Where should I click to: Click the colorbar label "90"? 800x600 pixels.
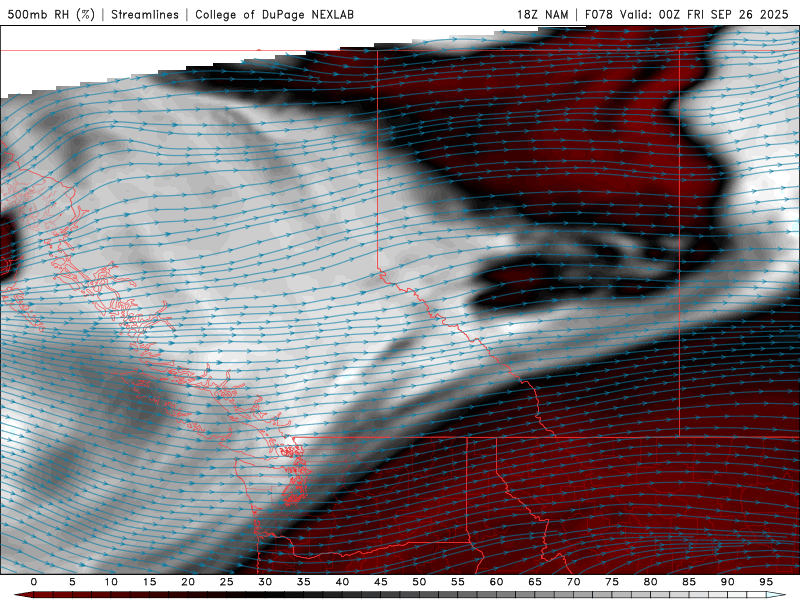(x=728, y=582)
